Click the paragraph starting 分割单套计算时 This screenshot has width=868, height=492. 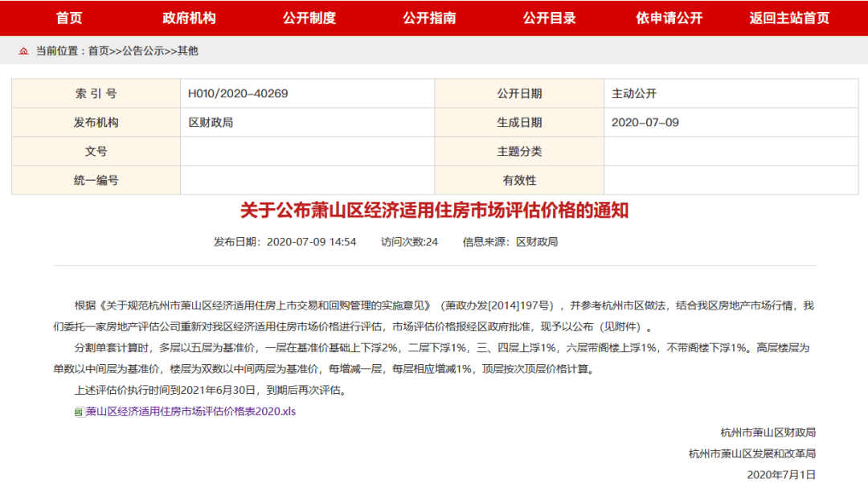[432, 359]
